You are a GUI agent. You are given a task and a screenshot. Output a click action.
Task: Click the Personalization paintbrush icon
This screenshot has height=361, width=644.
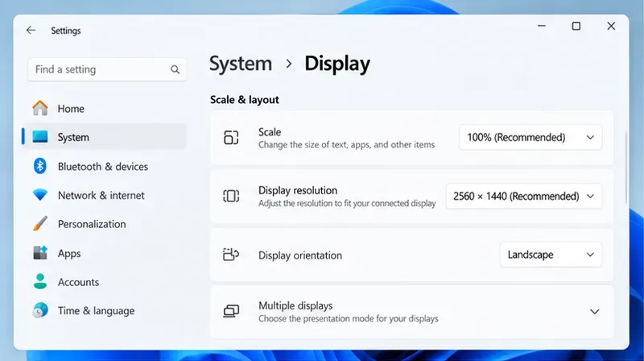(40, 224)
